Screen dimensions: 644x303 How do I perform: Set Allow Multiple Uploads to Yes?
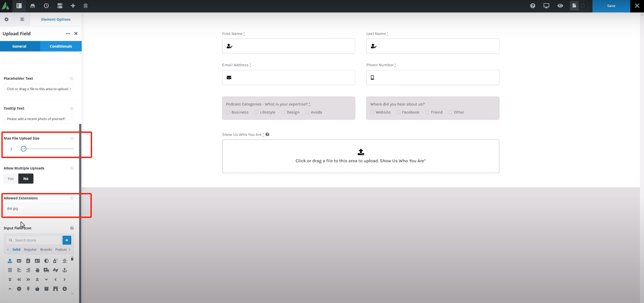pyautogui.click(x=11, y=179)
